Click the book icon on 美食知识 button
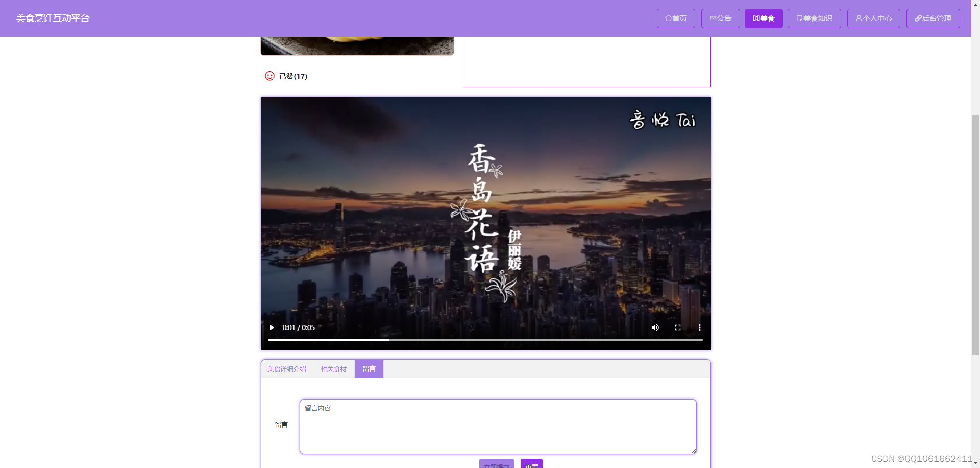Screen dimensions: 980x468 point(799,18)
